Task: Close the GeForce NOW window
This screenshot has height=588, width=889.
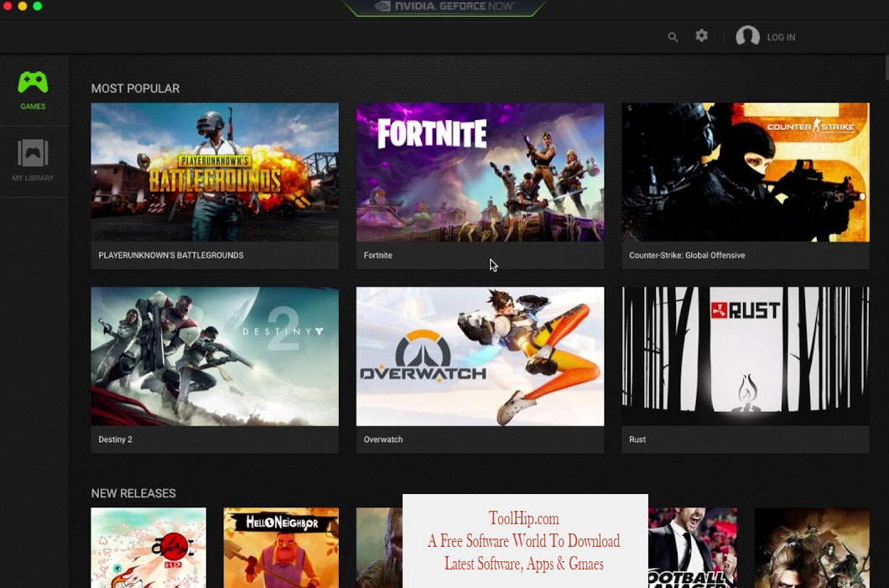Action: pyautogui.click(x=8, y=6)
